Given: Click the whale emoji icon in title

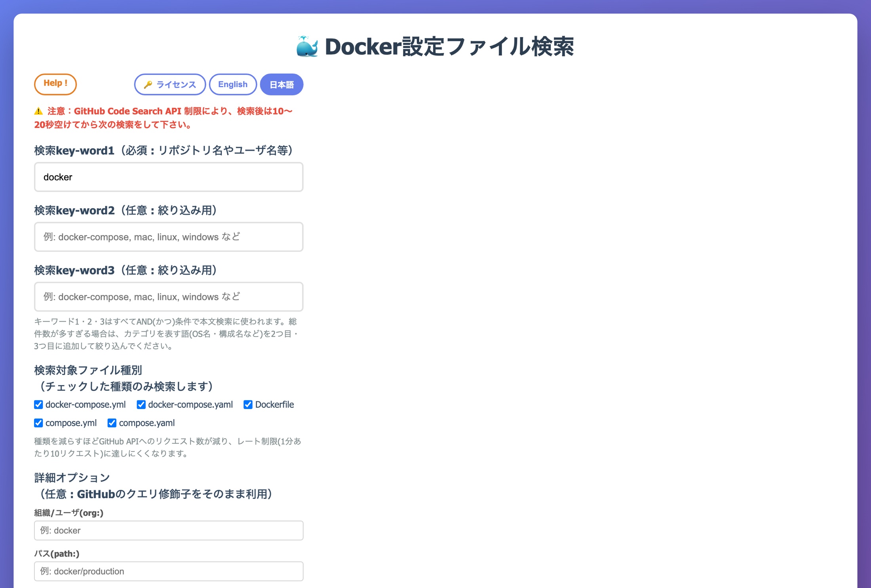Looking at the screenshot, I should 307,47.
